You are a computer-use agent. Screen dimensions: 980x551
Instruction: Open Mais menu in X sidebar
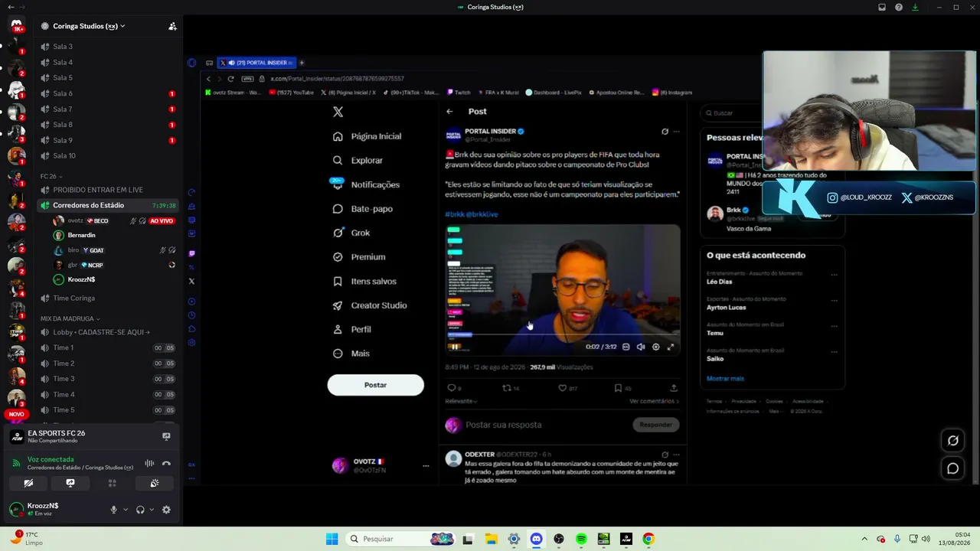pyautogui.click(x=351, y=354)
